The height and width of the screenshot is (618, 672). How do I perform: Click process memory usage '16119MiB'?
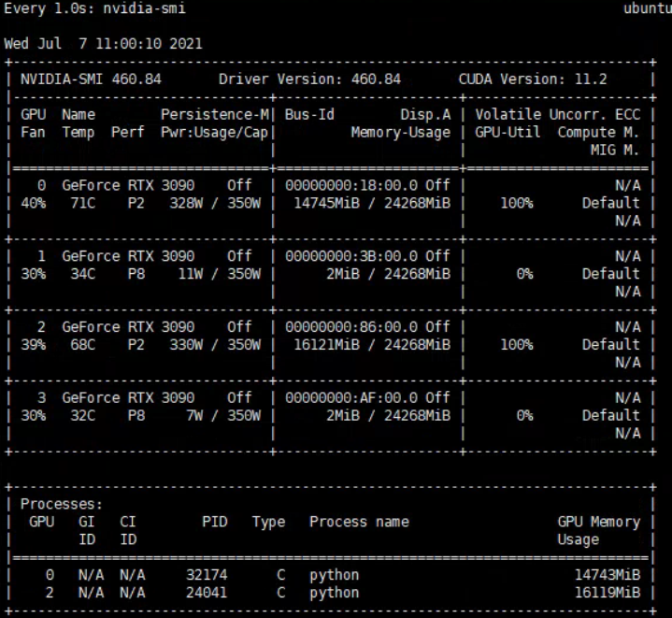point(608,592)
